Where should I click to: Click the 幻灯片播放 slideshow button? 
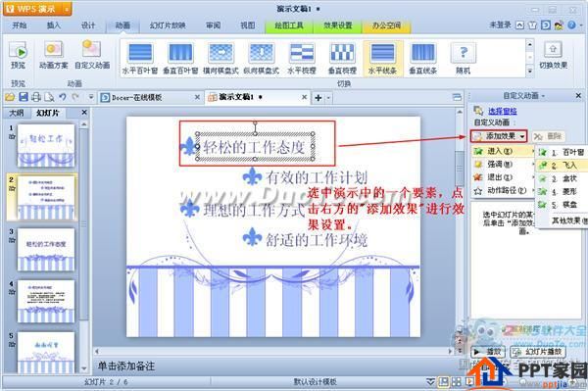pos(538,352)
